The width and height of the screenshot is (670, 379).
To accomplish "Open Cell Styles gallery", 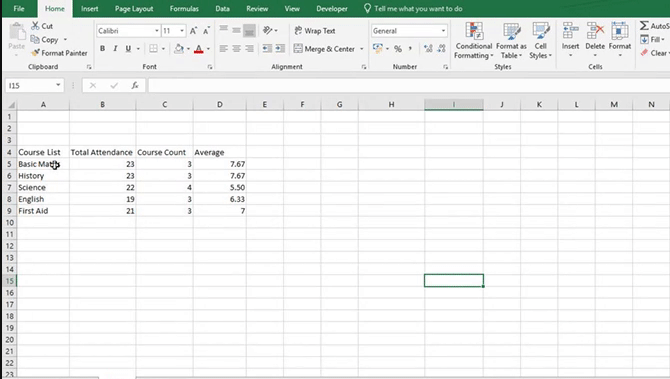I will tap(541, 41).
